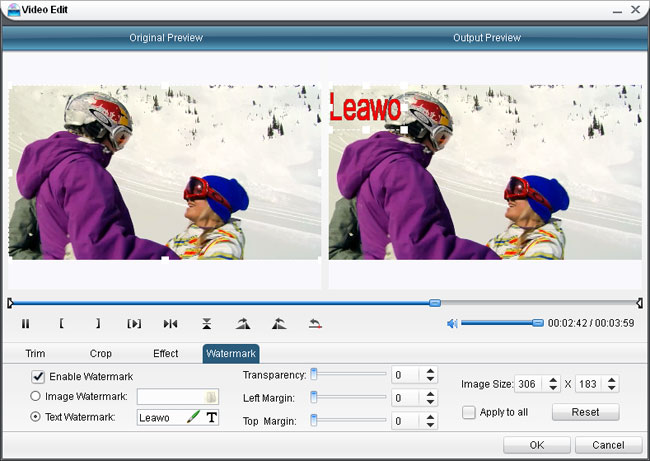The width and height of the screenshot is (650, 461).
Task: Play the selected trimmed section icon
Action: 134,323
